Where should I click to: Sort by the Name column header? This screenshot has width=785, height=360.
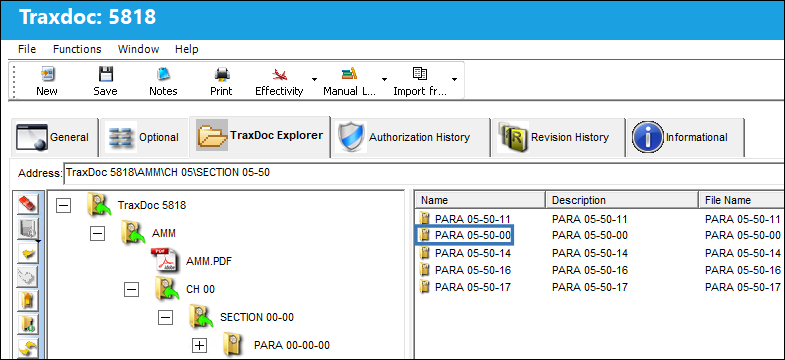tap(480, 200)
